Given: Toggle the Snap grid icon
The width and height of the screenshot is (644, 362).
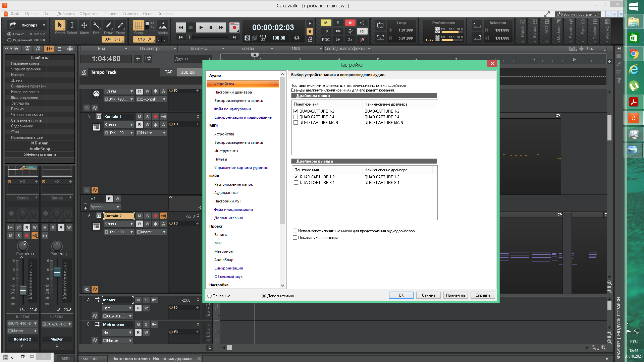Looking at the screenshot, I should pos(138,25).
